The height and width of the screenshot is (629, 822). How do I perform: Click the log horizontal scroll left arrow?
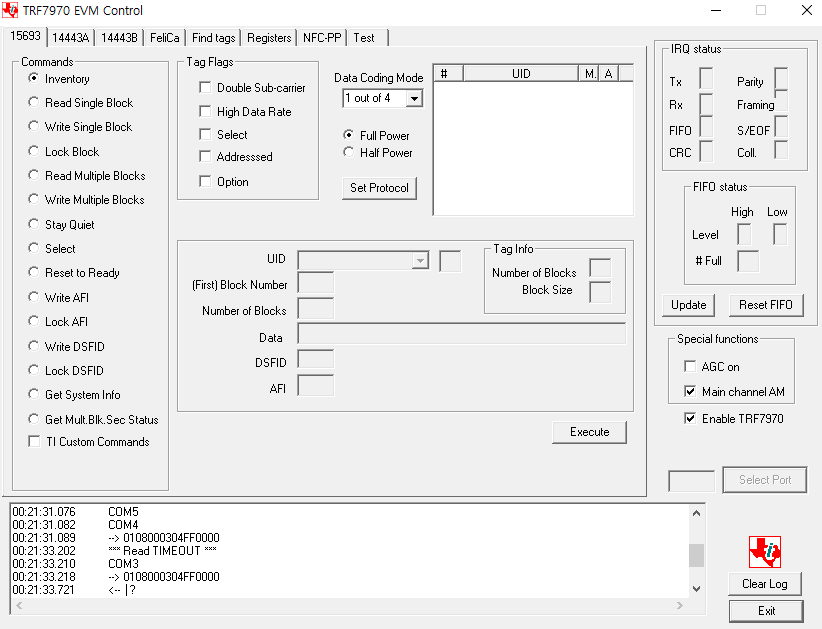coord(19,605)
